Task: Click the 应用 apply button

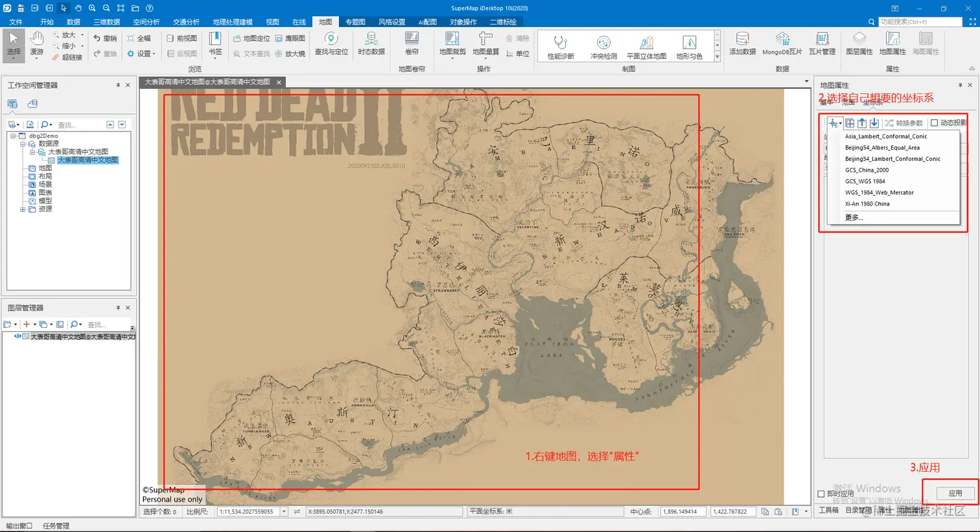Action: [955, 493]
